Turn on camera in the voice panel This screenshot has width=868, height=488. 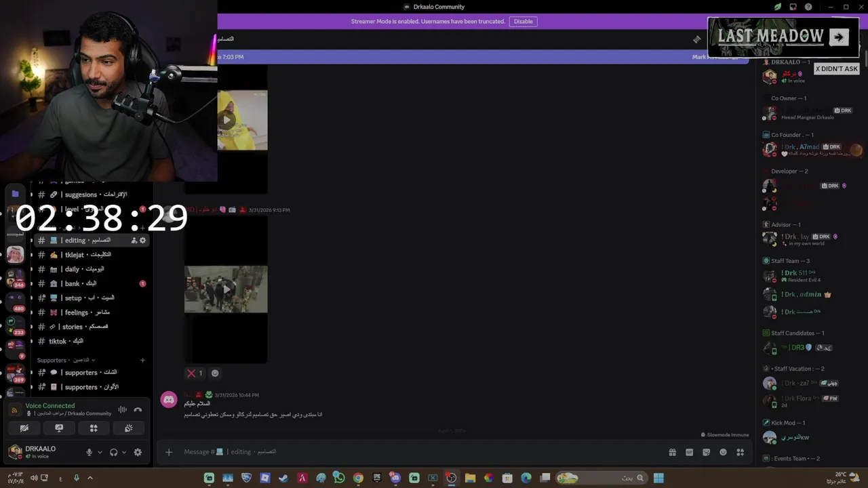pyautogui.click(x=24, y=428)
